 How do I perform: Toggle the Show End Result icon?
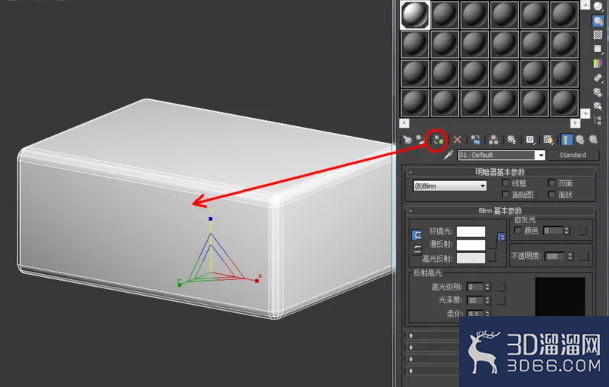(x=567, y=139)
